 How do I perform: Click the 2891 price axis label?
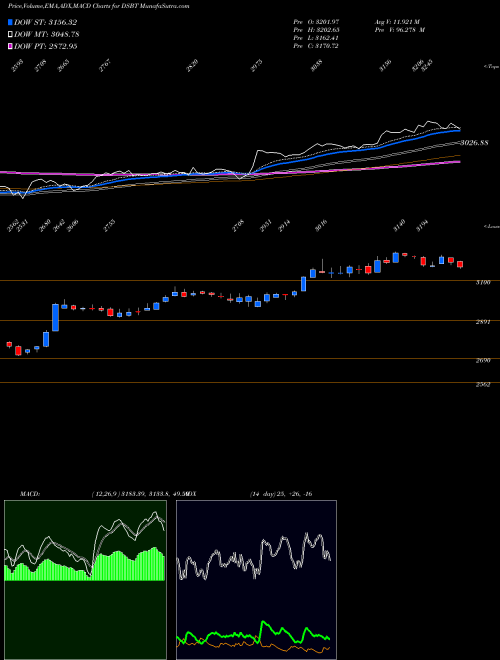(x=483, y=322)
